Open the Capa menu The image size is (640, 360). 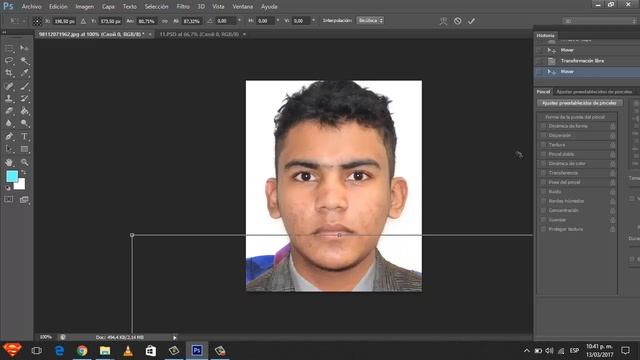click(108, 7)
